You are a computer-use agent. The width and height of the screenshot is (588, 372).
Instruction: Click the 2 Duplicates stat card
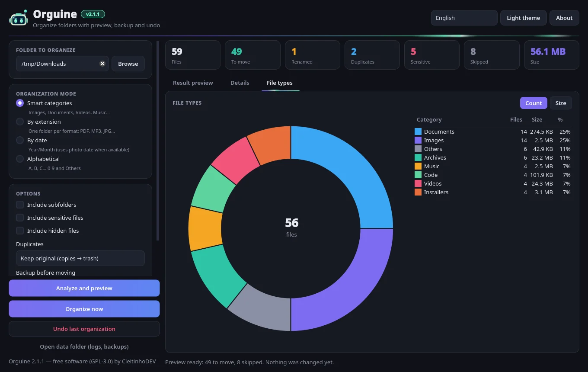click(372, 55)
